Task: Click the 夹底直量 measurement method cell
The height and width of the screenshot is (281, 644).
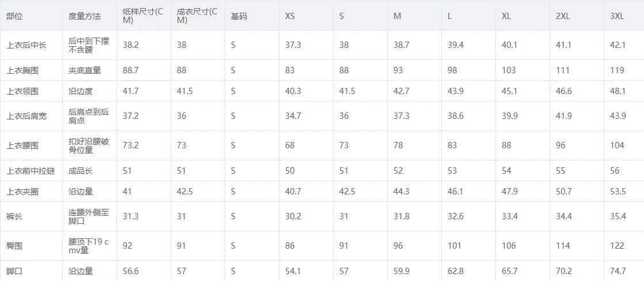Action: (84, 70)
